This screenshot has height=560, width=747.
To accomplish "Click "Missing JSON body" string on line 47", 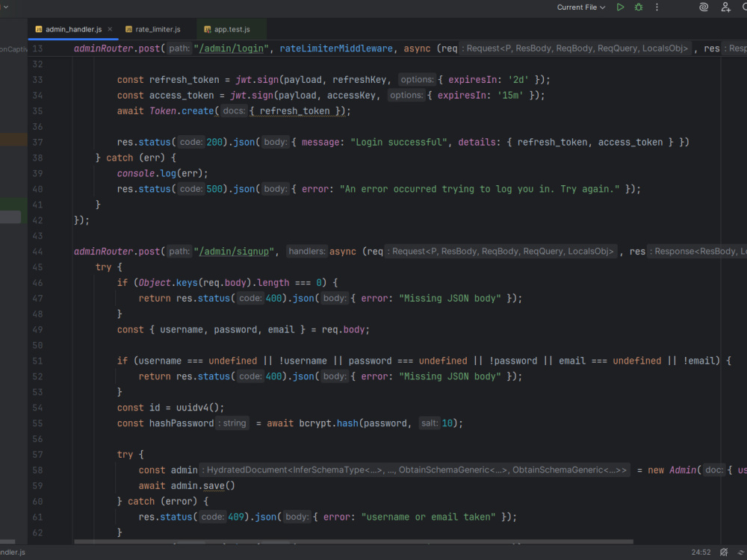I will click(x=450, y=299).
